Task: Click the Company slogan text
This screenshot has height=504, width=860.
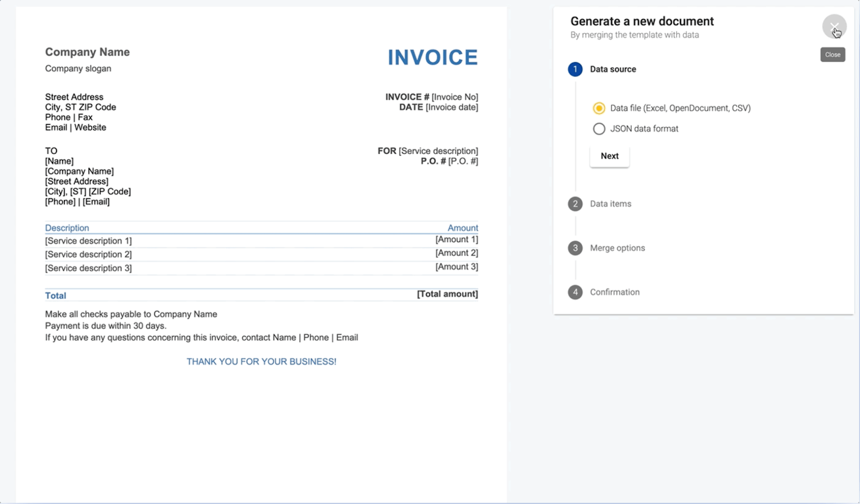Action: tap(78, 69)
